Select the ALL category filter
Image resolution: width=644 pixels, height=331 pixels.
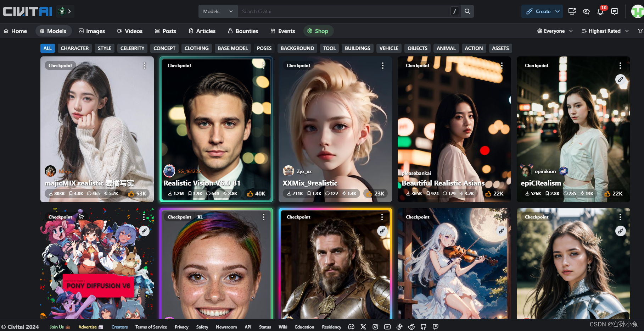click(x=47, y=48)
